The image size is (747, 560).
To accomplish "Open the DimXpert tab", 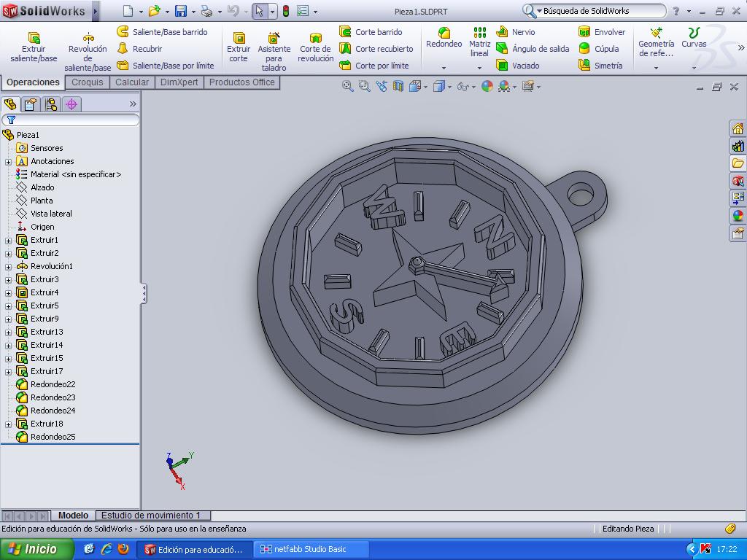I will (179, 82).
